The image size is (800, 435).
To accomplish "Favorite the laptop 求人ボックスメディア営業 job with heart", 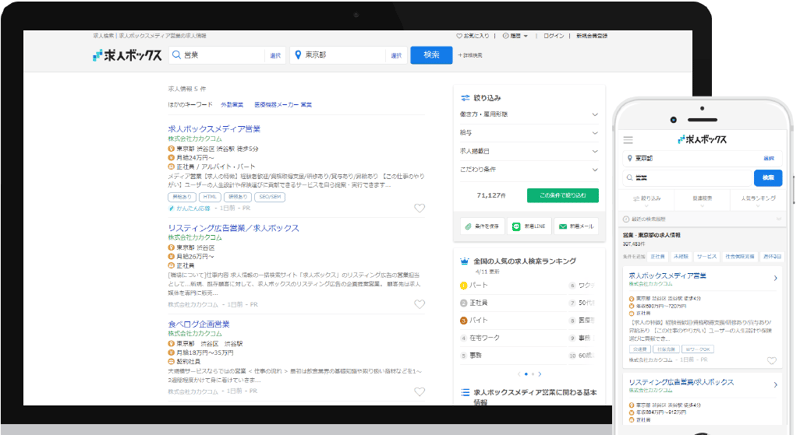I will pyautogui.click(x=419, y=208).
